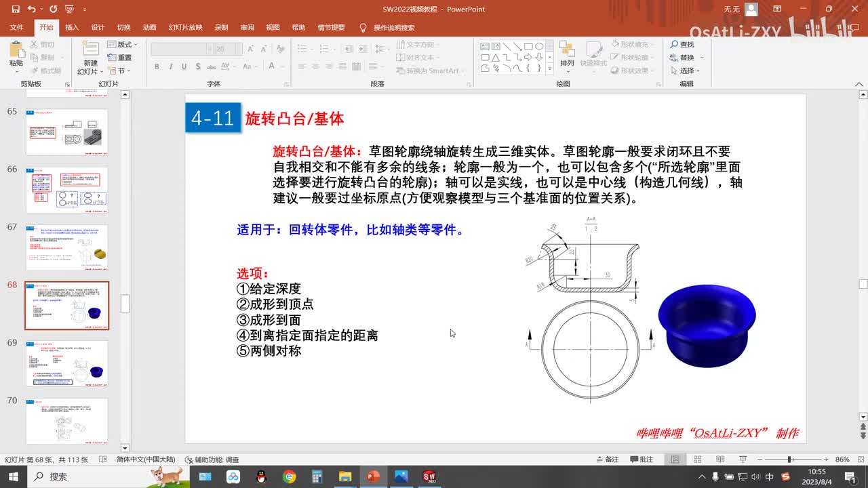Open 形状效果 shape effects menu
This screenshot has height=488, width=868.
[x=631, y=70]
